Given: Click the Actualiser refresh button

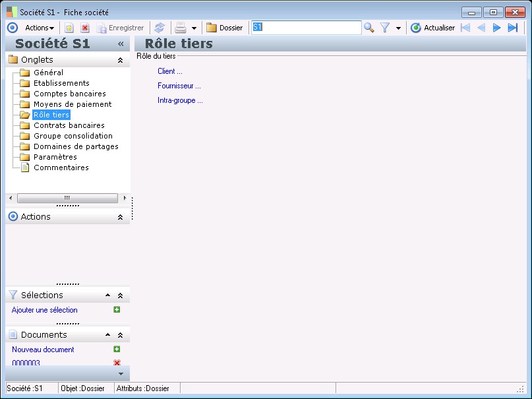Looking at the screenshot, I should [x=432, y=28].
